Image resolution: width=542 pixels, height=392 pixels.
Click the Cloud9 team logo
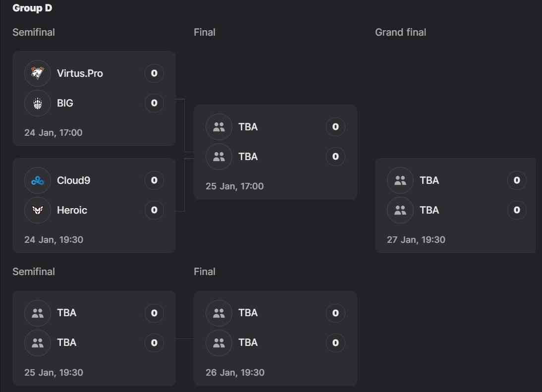coord(38,180)
